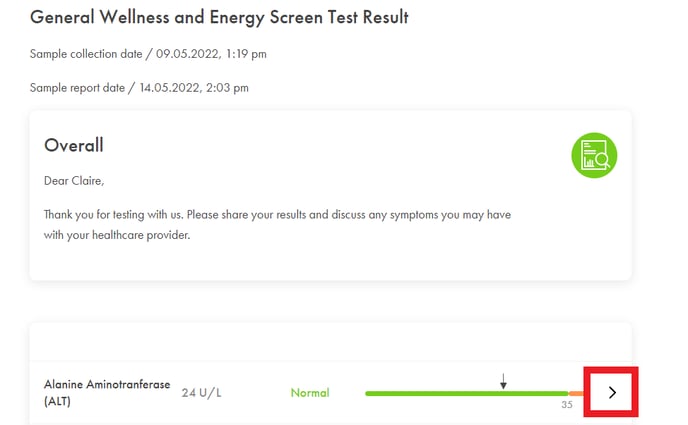Click the green report magnifier icon

point(594,155)
